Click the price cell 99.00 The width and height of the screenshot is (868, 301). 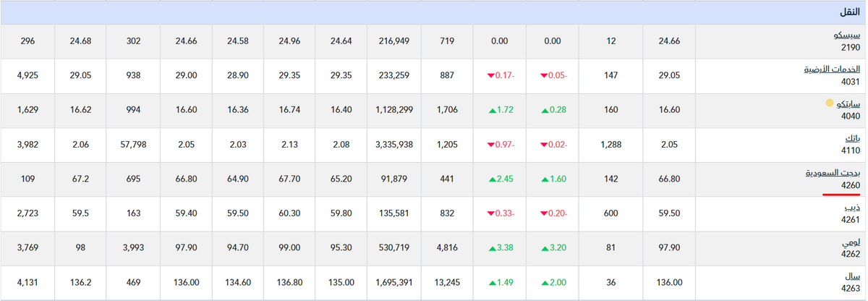tap(289, 248)
